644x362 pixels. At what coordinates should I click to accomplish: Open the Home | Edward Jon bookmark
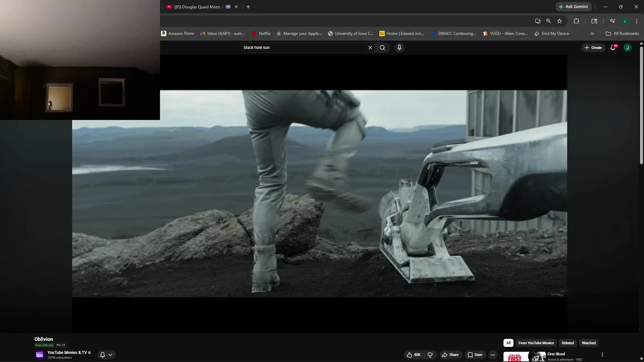click(x=402, y=34)
